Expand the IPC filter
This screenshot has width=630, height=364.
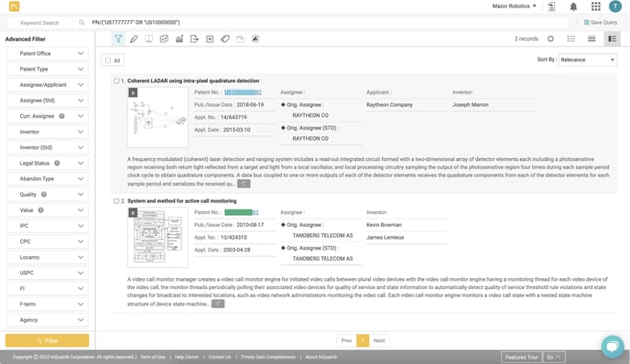coord(48,226)
